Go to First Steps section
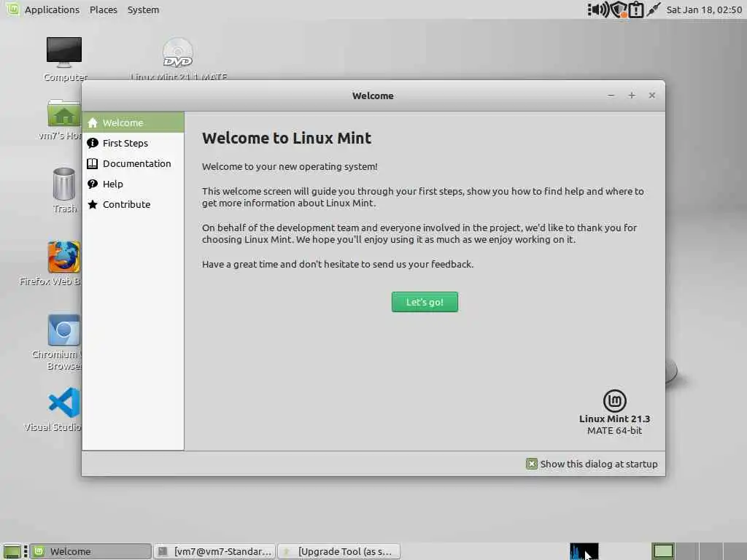 133,143
